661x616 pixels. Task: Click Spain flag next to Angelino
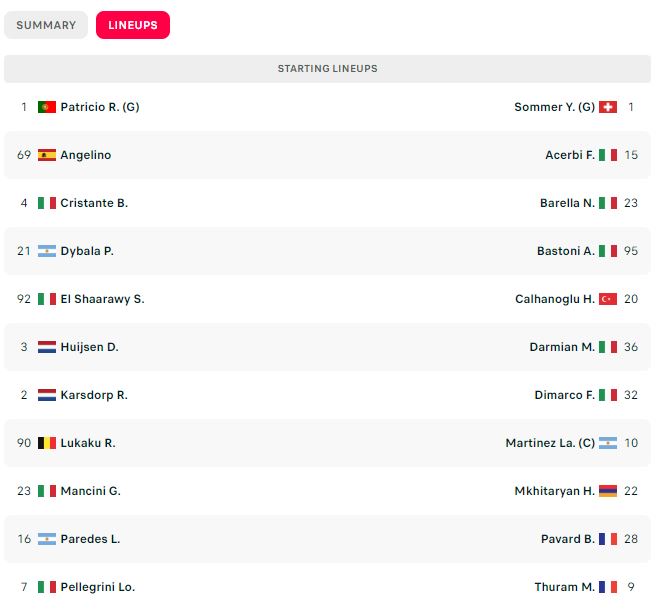tap(47, 155)
